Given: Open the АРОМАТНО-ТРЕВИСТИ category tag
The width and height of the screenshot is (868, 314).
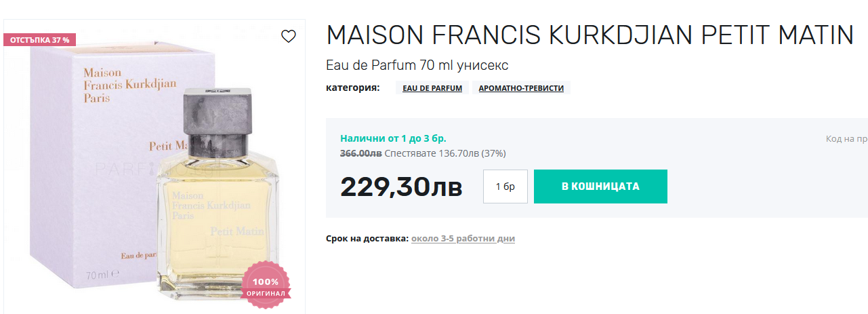Looking at the screenshot, I should 521,88.
